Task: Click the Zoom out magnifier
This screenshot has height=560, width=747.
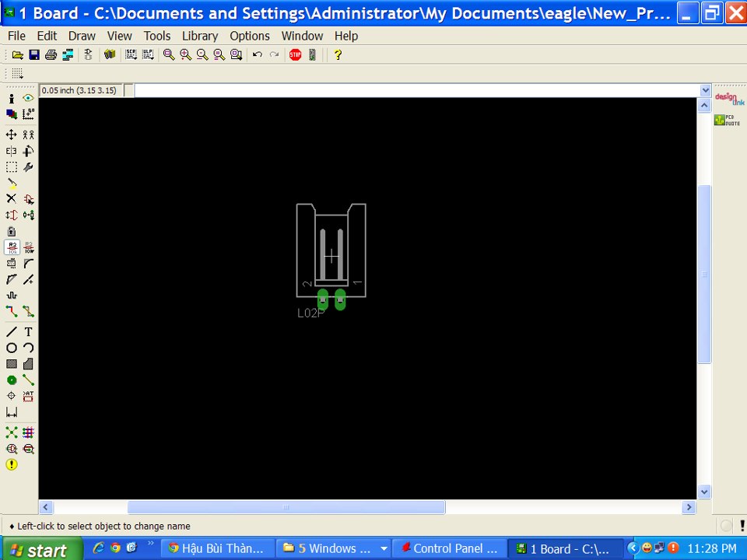Action: pos(202,54)
